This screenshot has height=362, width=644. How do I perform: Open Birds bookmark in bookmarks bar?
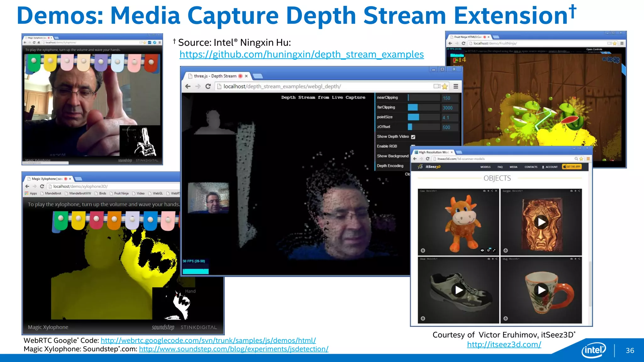[101, 193]
